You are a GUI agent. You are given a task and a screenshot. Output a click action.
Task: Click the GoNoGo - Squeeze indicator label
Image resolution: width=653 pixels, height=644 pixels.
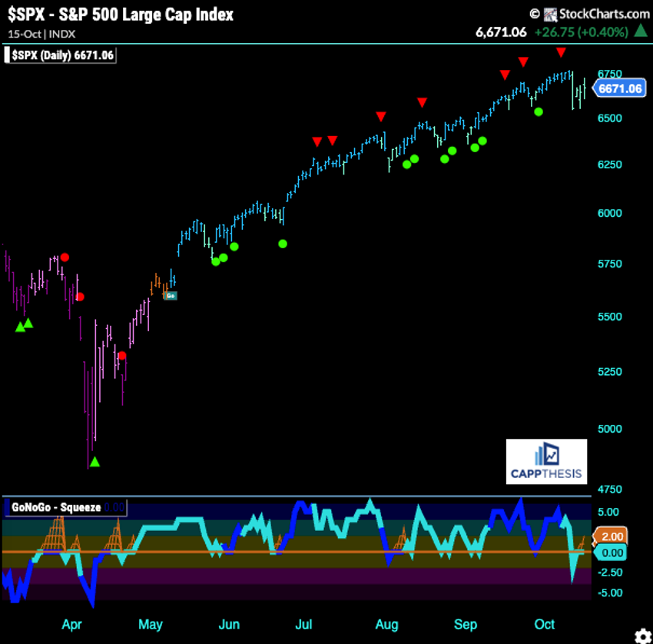click(55, 507)
